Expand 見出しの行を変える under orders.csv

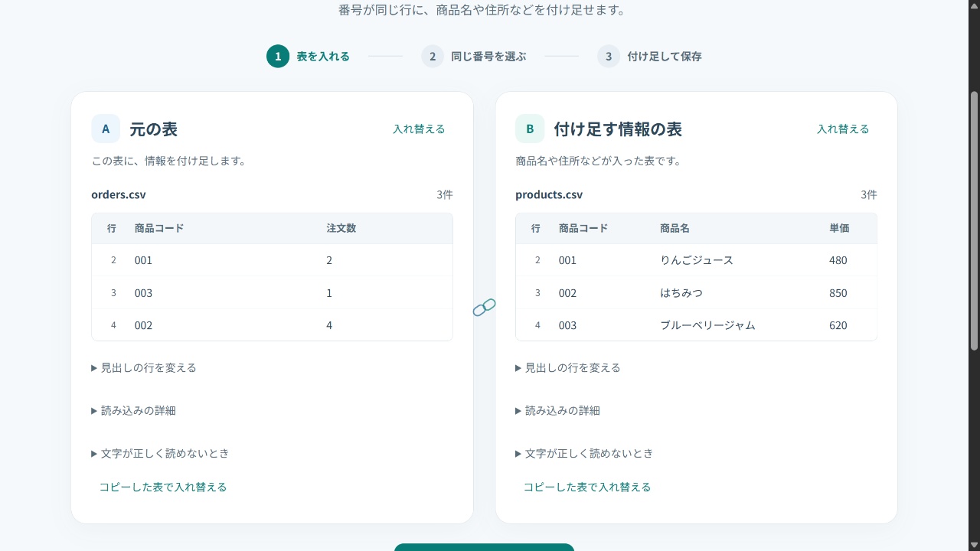coord(144,367)
